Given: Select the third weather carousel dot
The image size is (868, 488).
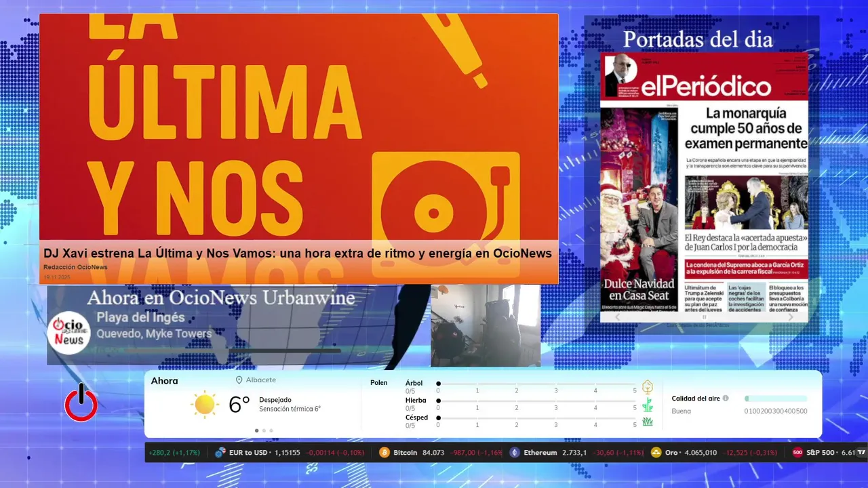Looking at the screenshot, I should pyautogui.click(x=271, y=430).
